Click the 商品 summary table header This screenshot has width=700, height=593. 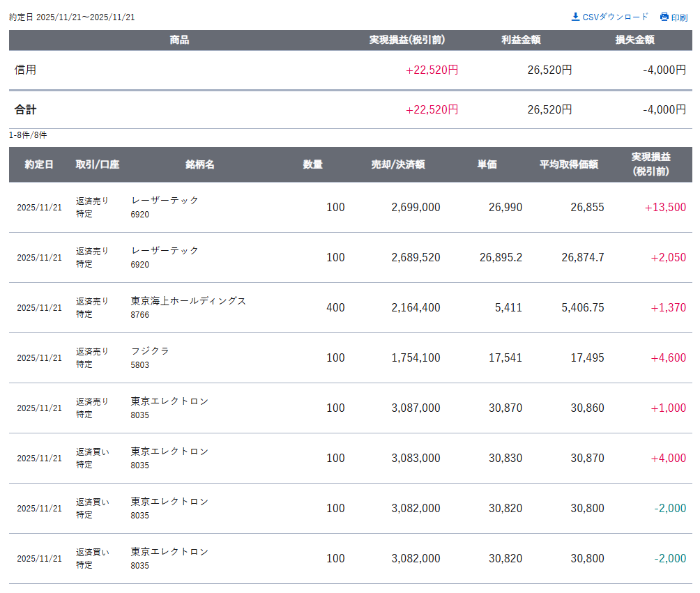[179, 40]
